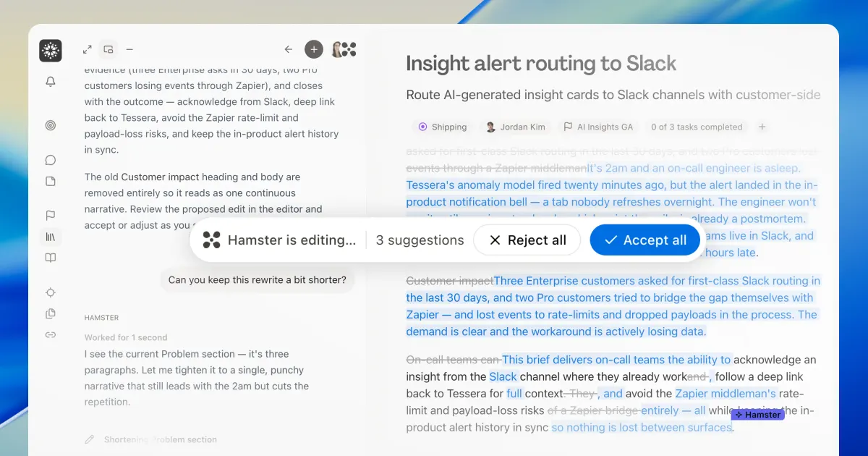The width and height of the screenshot is (868, 456).
Task: Click the HAMSTER sender label in chat
Action: [x=101, y=318]
